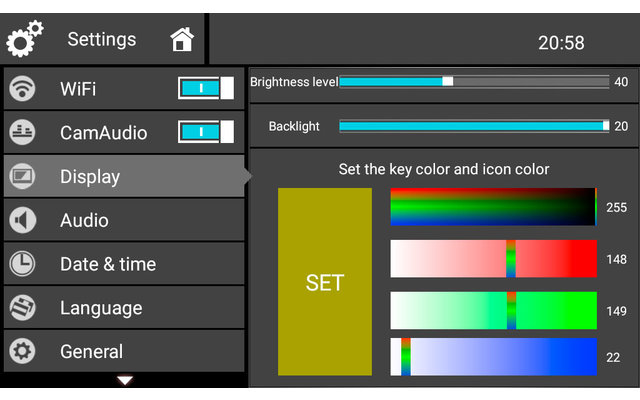The height and width of the screenshot is (400, 640).
Task: Click the home icon in header
Action: (181, 40)
